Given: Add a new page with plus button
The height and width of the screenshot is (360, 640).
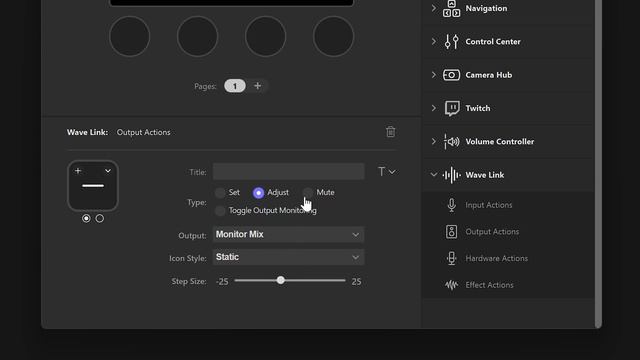Looking at the screenshot, I should [258, 86].
